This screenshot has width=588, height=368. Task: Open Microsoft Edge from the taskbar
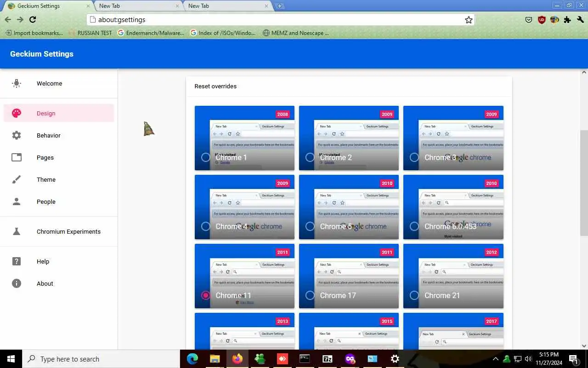(192, 359)
